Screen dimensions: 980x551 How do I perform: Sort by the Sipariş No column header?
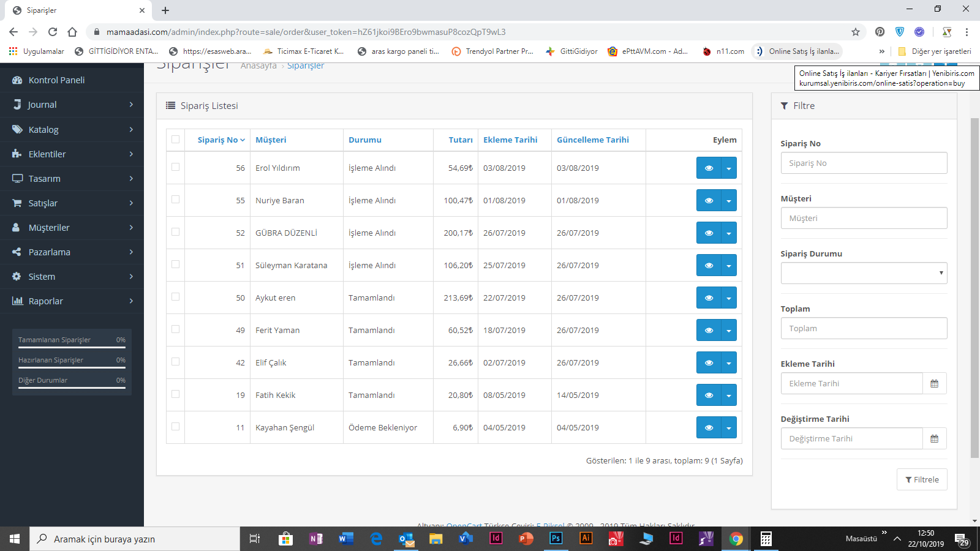[x=221, y=140]
